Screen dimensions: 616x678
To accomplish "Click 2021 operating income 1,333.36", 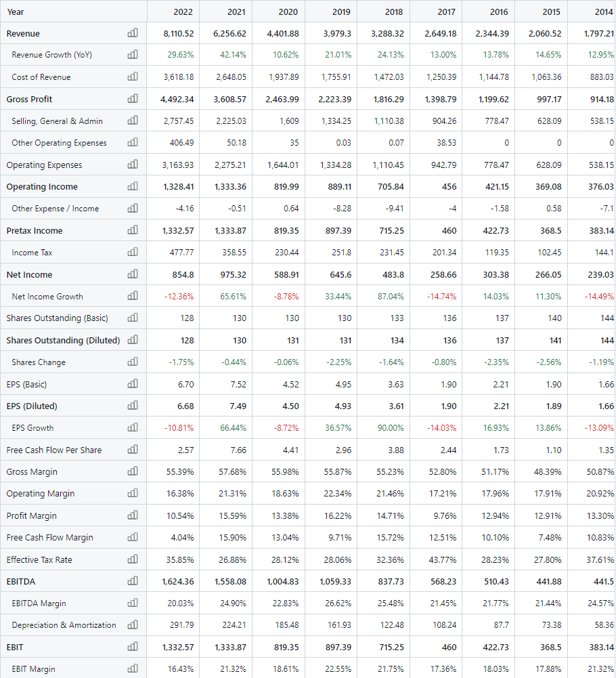I will coord(230,187).
